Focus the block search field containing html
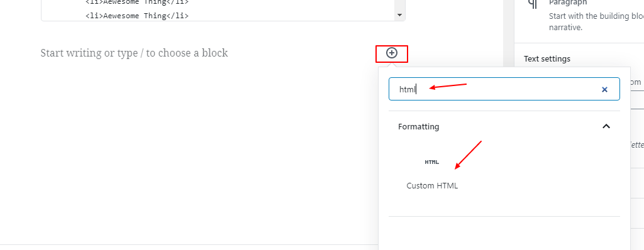This screenshot has height=250, width=644. point(504,89)
